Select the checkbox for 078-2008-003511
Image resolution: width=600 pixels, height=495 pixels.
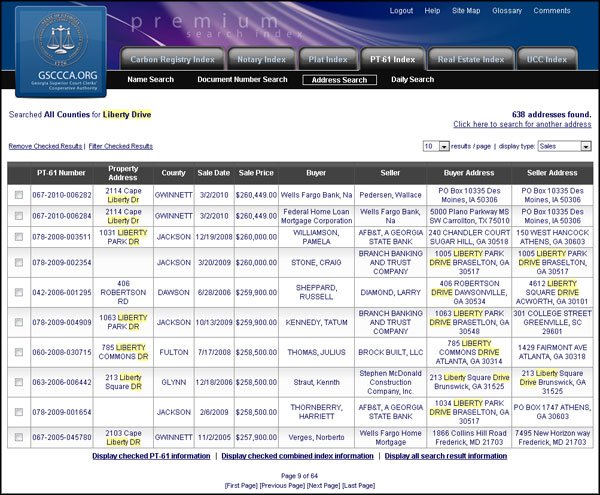coord(19,237)
